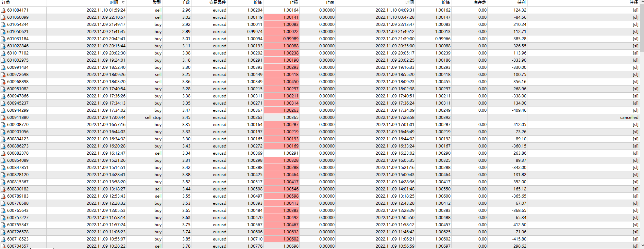Select the loss value -409.46

point(519,110)
